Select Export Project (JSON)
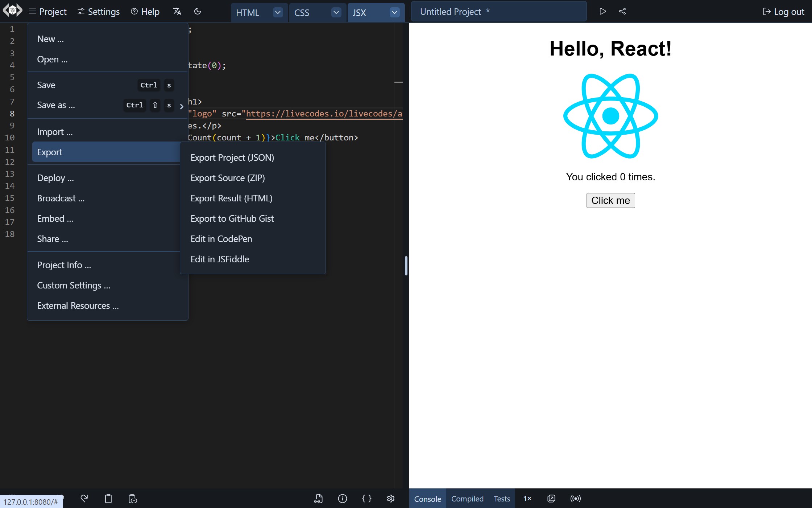The height and width of the screenshot is (508, 812). pyautogui.click(x=232, y=157)
